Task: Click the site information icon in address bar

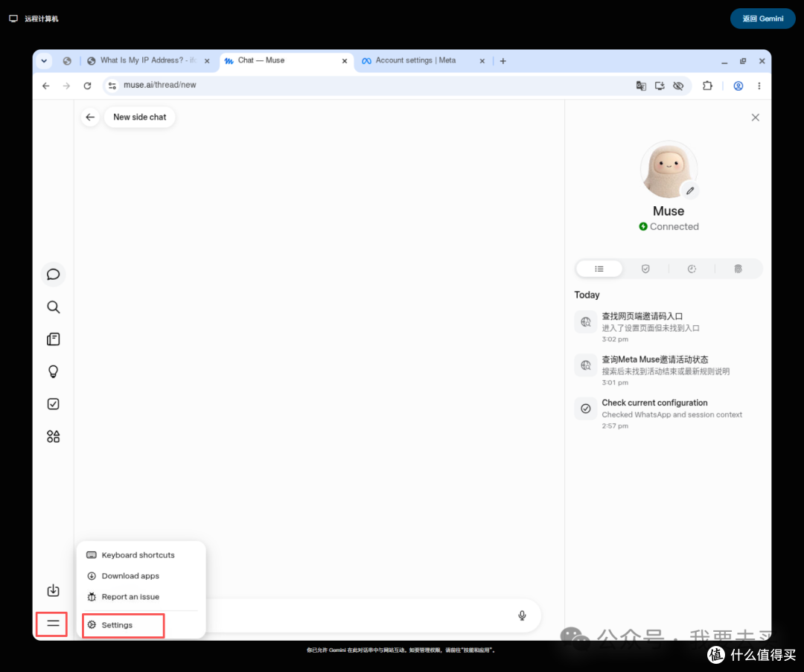Action: click(112, 86)
